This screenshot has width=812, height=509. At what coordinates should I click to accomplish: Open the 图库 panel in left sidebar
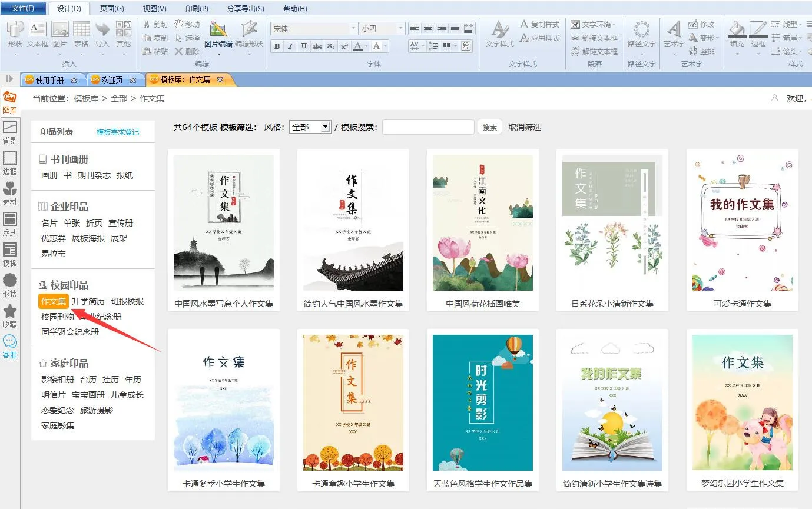coord(10,102)
